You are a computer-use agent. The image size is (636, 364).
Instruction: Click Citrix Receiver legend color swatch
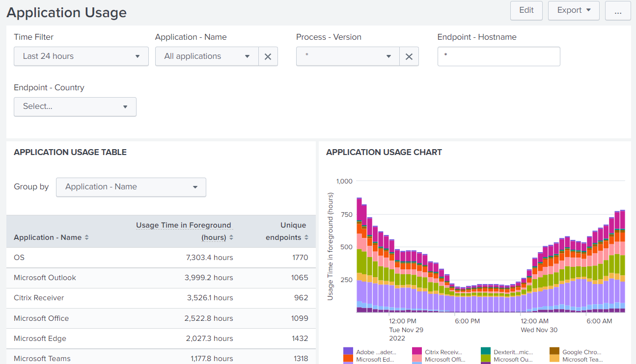[417, 351]
